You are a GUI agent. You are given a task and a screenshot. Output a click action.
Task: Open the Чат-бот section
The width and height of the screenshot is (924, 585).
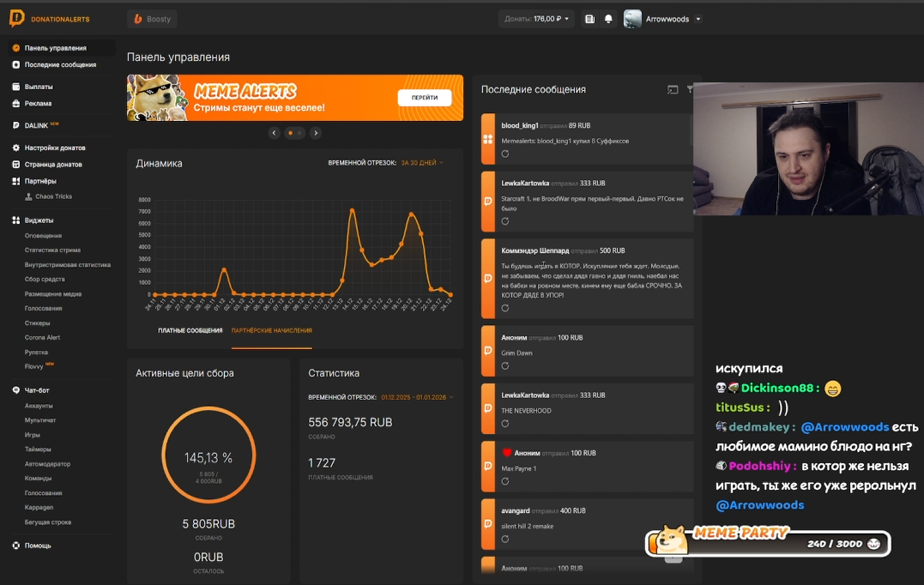point(37,390)
